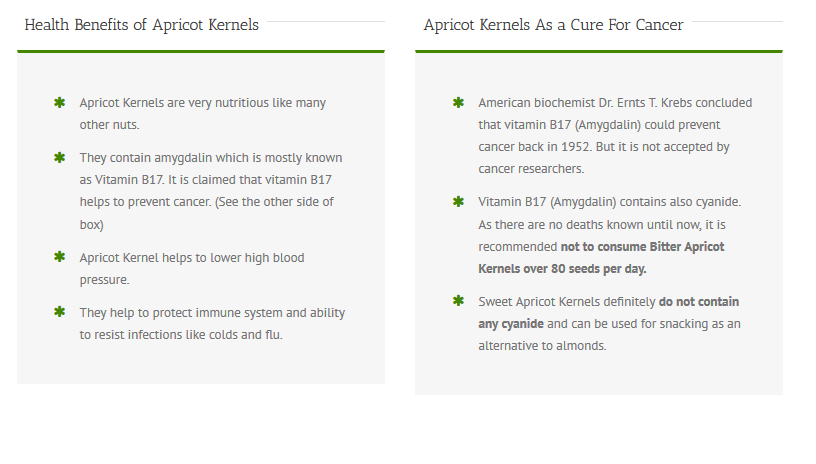Click the asterisk bullet beside "Sweet Apricot Kernels definitely"

tap(458, 301)
